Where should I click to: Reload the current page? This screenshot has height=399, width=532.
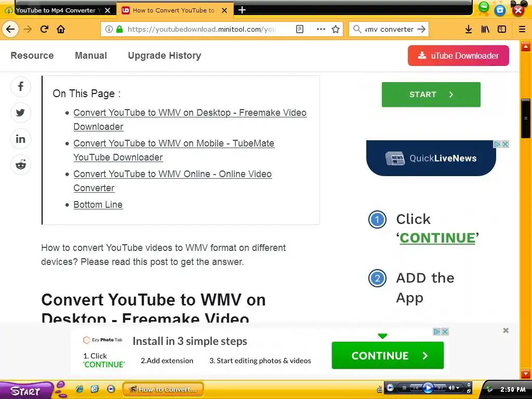point(44,29)
